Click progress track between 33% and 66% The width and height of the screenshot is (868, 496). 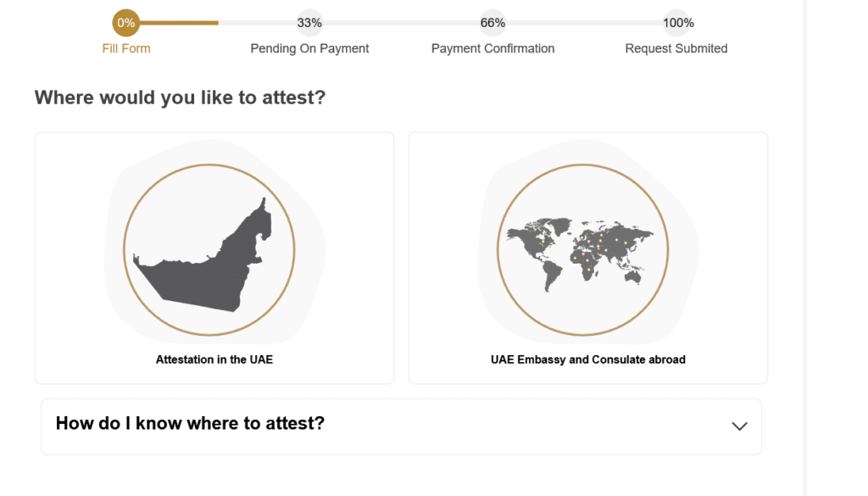pos(401,23)
